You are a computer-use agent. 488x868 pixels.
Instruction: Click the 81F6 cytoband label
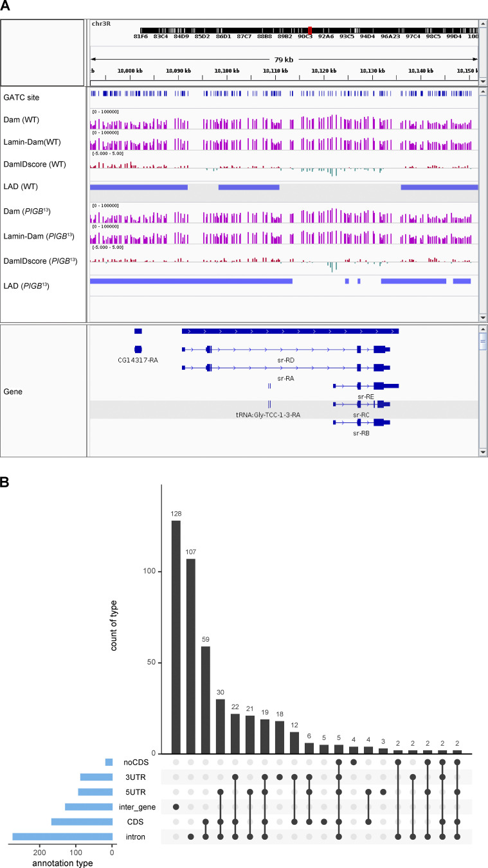pos(141,37)
